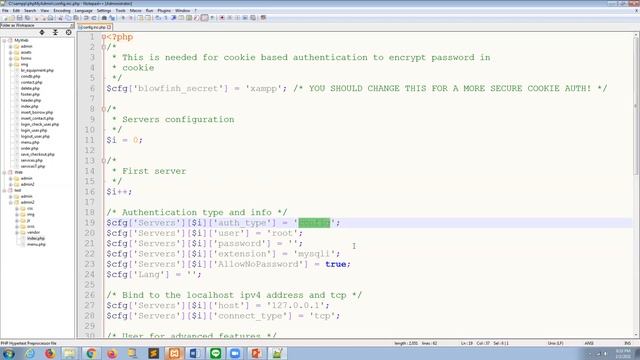Fold the comment block at line 2
The image size is (640, 360).
click(104, 47)
